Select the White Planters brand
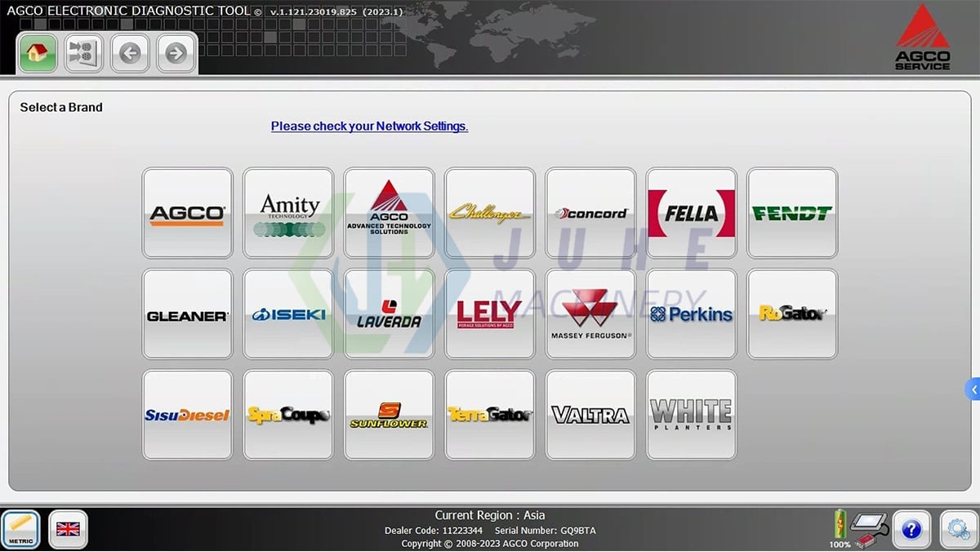 click(691, 414)
